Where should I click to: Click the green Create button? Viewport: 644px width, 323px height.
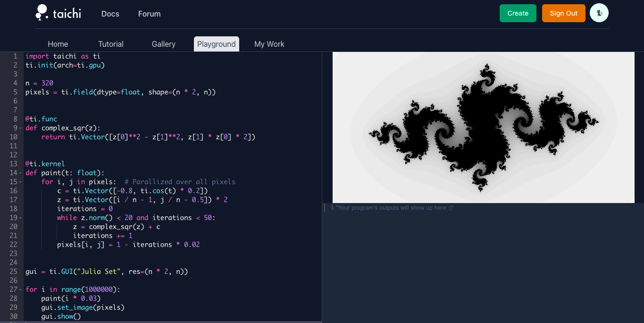click(x=518, y=13)
